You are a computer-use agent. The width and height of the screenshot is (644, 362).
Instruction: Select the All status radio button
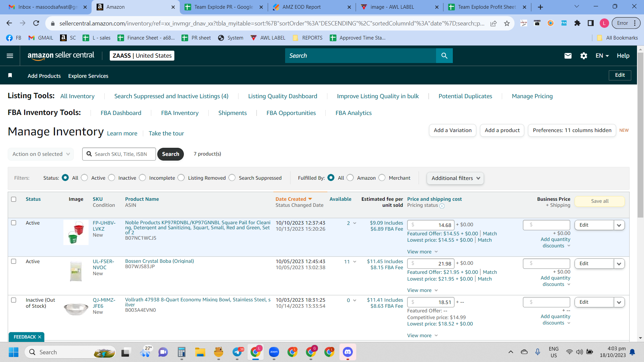[x=65, y=178]
